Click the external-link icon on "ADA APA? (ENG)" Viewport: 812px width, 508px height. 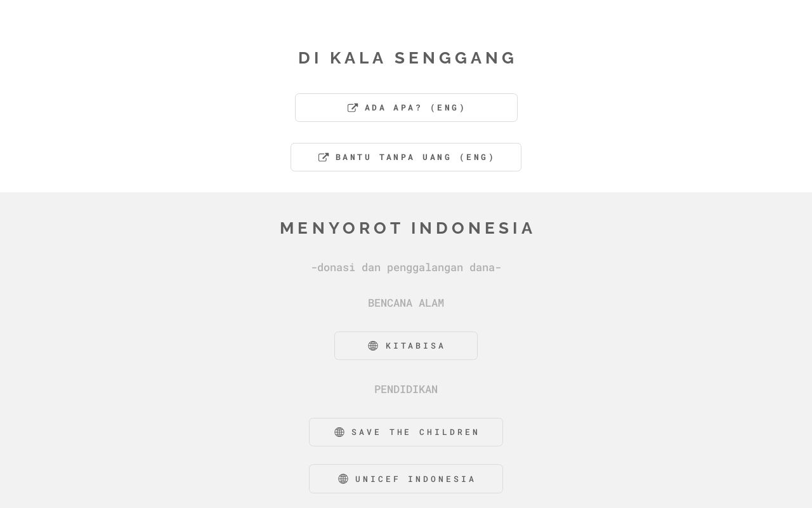[x=353, y=107]
